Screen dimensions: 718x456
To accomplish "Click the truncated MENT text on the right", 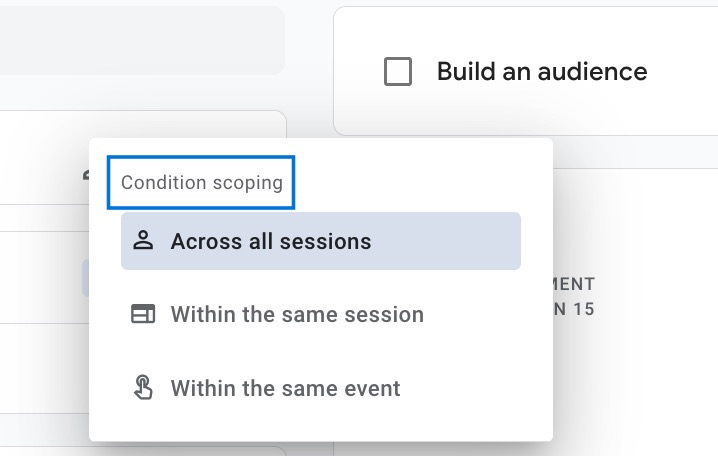I will point(573,284).
